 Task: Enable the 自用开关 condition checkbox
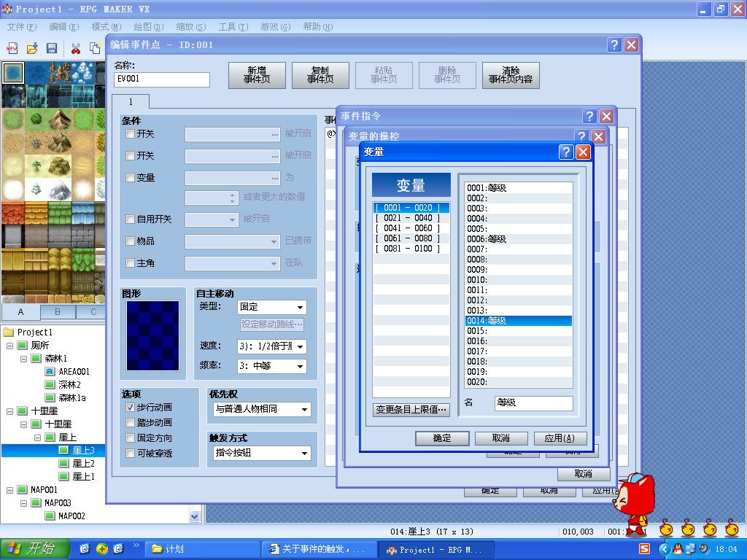130,219
